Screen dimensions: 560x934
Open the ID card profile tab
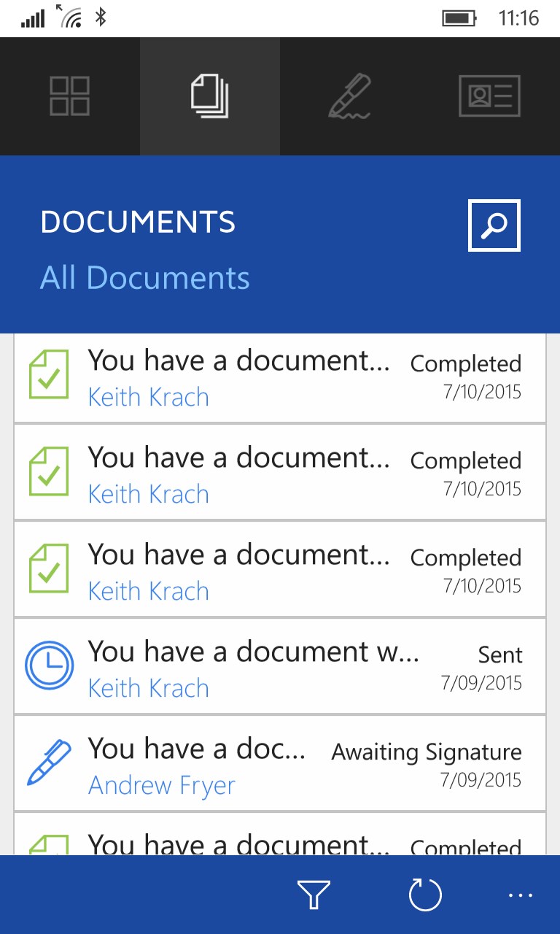[x=490, y=96]
